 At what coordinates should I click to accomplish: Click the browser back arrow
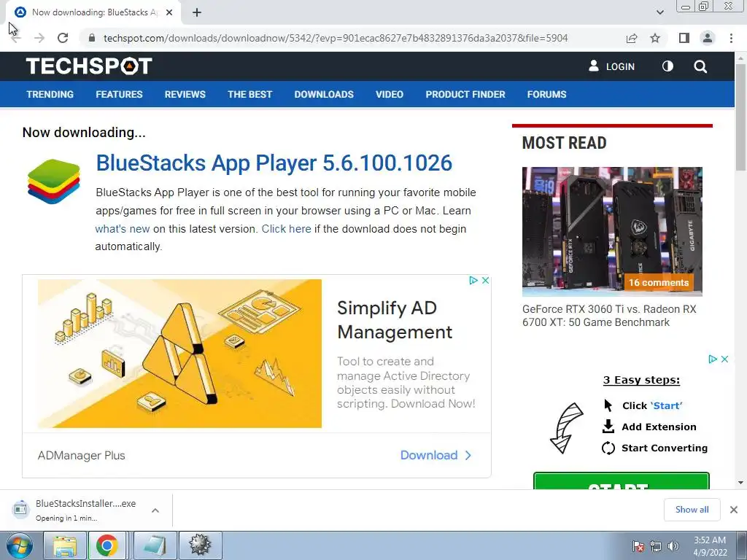(16, 38)
